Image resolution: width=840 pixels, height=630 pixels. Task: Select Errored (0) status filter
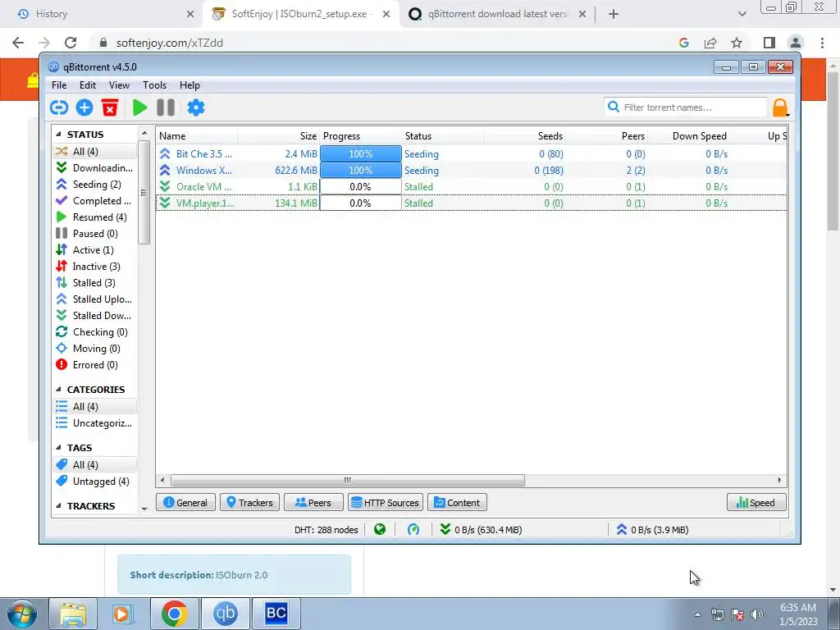pyautogui.click(x=95, y=365)
